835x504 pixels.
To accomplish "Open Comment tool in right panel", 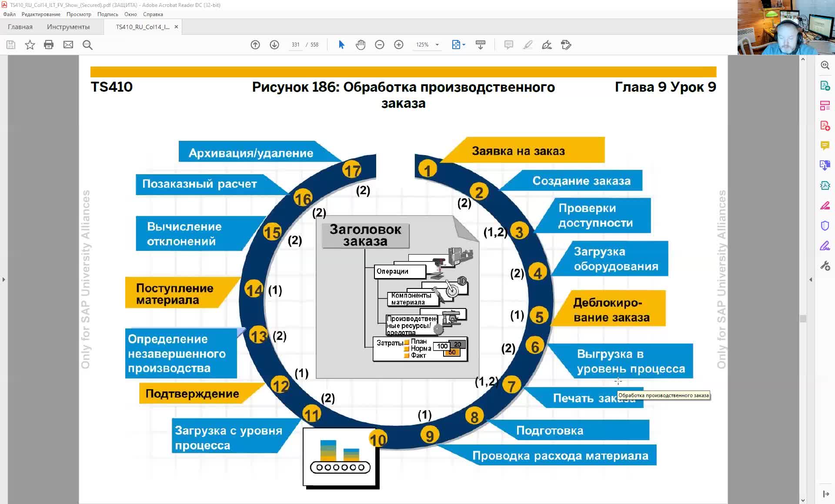I will (x=825, y=146).
